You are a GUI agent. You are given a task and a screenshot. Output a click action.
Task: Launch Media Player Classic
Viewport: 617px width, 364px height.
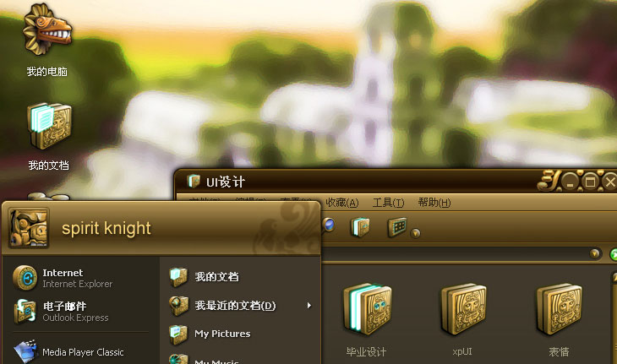(68, 352)
